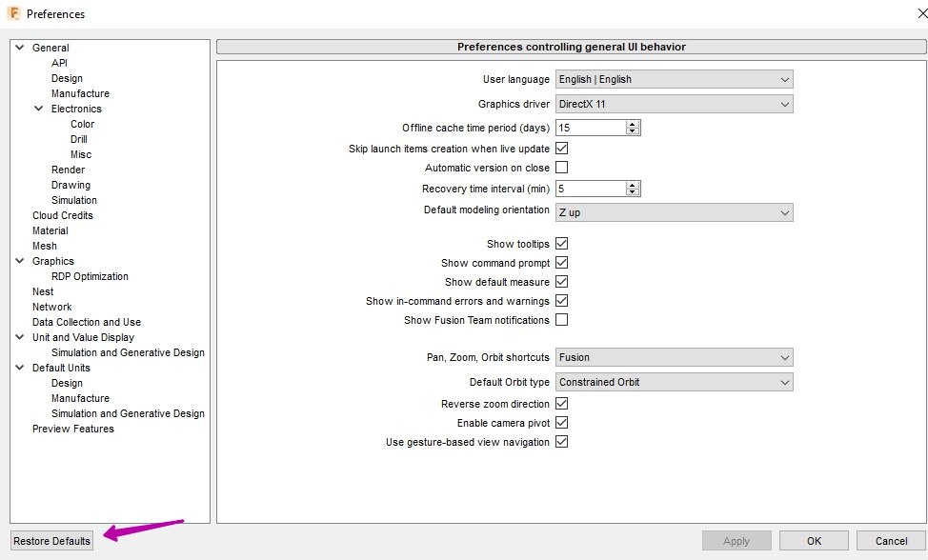Open Default Orbit type dropdown
Viewport: 928px width, 560px height.
pos(675,382)
